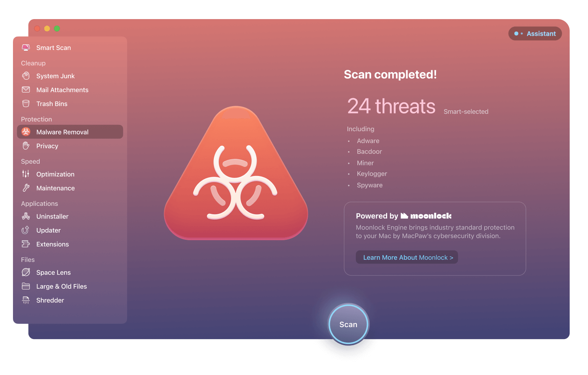The width and height of the screenshot is (588, 375).
Task: Click the 'Including' label above threat types
Action: (360, 129)
